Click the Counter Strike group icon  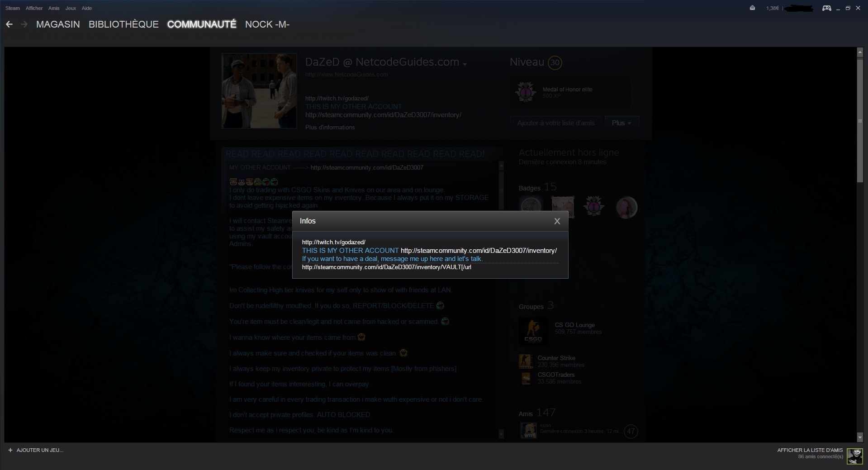click(525, 361)
